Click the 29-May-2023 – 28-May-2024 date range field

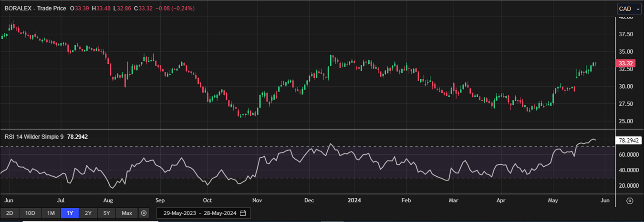click(x=204, y=213)
